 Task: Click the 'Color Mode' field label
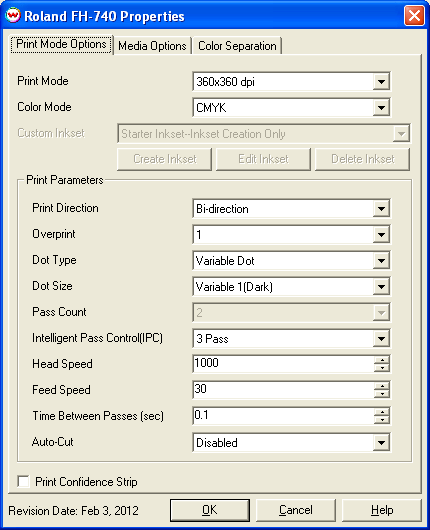coord(44,107)
